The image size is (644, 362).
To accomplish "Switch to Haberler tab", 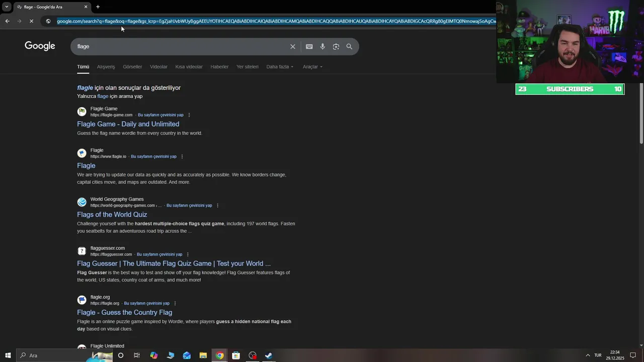I will pyautogui.click(x=219, y=66).
